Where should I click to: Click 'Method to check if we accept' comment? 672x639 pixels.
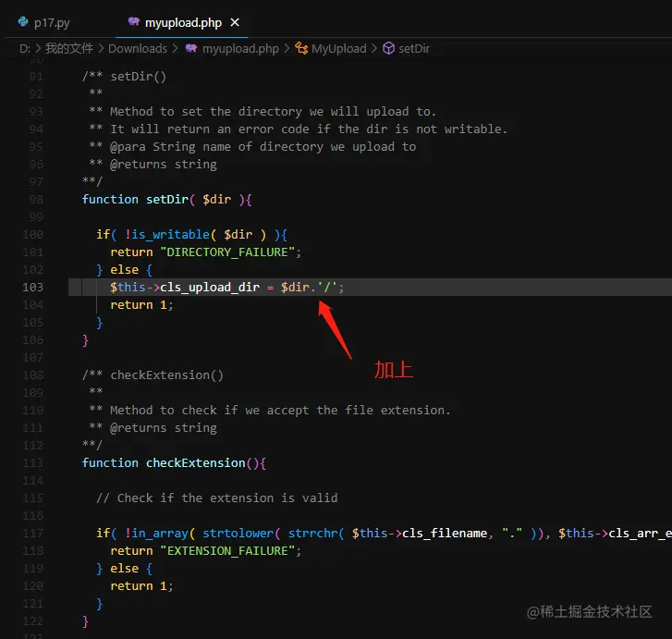pos(270,411)
